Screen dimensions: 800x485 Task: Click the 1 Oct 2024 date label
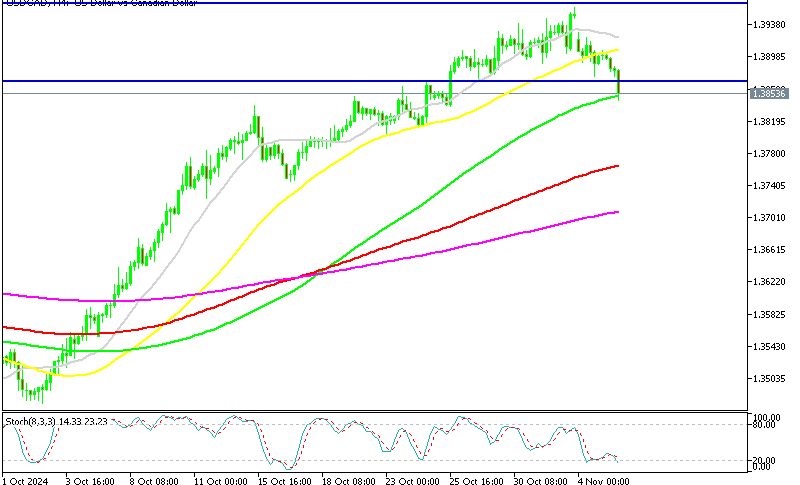(x=25, y=481)
